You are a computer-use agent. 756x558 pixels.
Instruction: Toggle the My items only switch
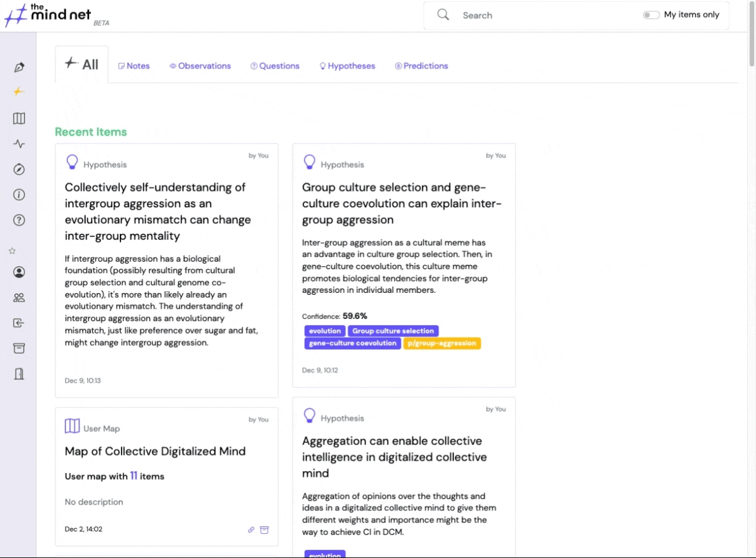pyautogui.click(x=651, y=15)
